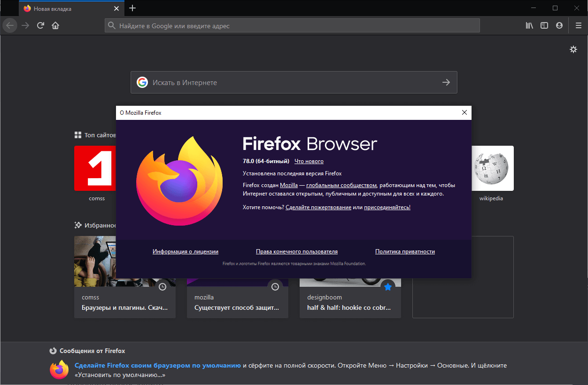The height and width of the screenshot is (385, 588).
Task: Open the Политика приватности link
Action: tap(404, 251)
